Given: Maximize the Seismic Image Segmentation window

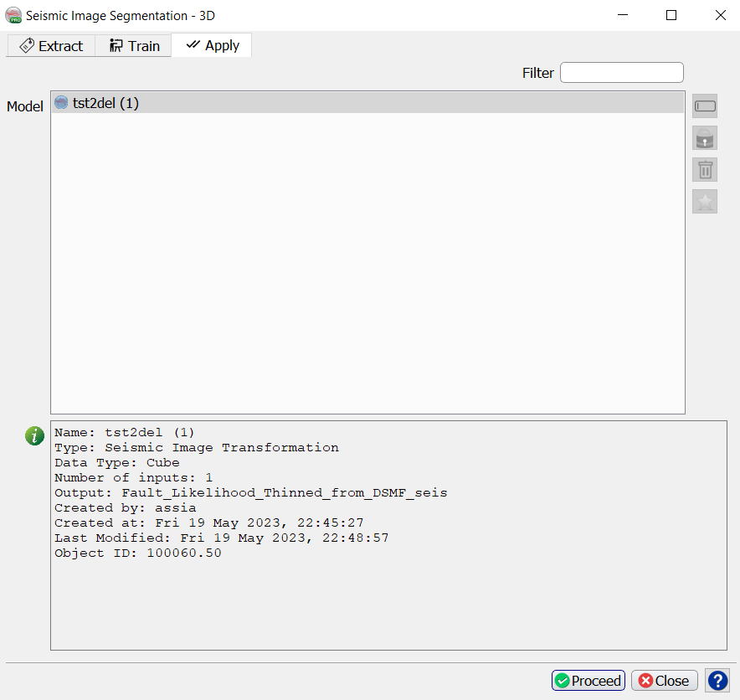Looking at the screenshot, I should 671,15.
